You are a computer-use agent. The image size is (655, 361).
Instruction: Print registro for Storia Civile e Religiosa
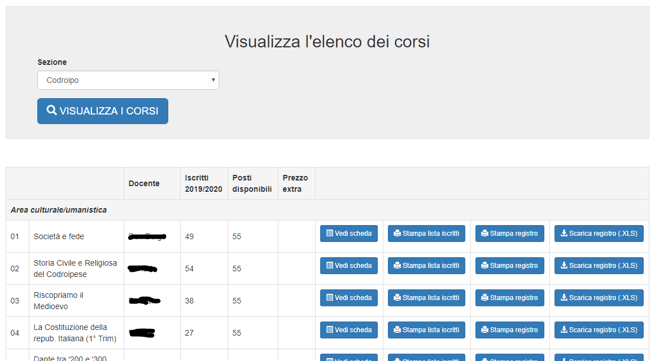click(510, 266)
